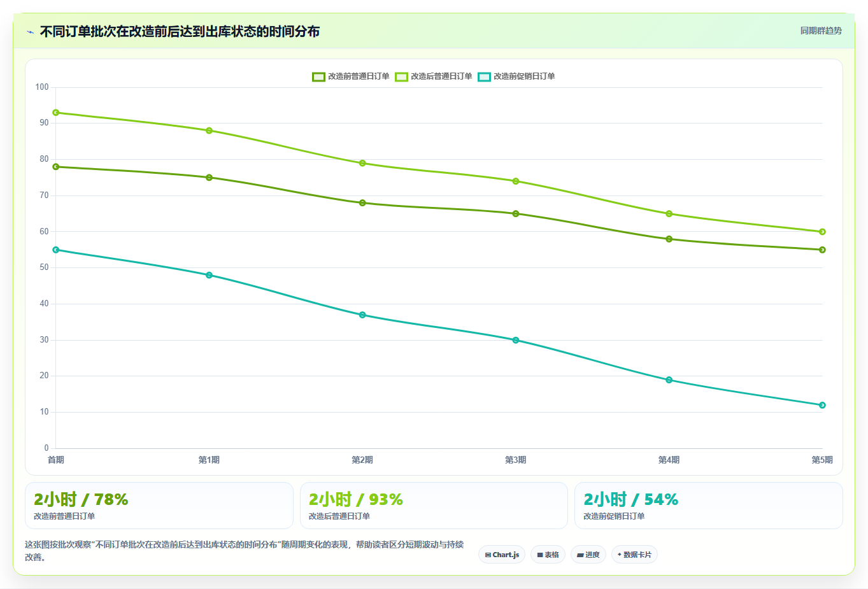Click the 进度 tag chip
This screenshot has height=589, width=868.
point(588,555)
